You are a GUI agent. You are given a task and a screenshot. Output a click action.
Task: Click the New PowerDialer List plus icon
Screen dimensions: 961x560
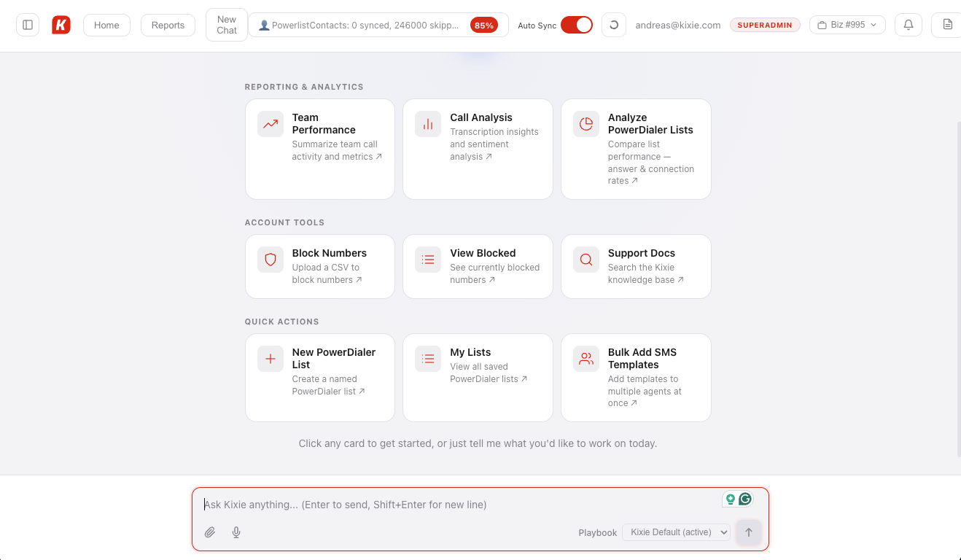(x=271, y=359)
